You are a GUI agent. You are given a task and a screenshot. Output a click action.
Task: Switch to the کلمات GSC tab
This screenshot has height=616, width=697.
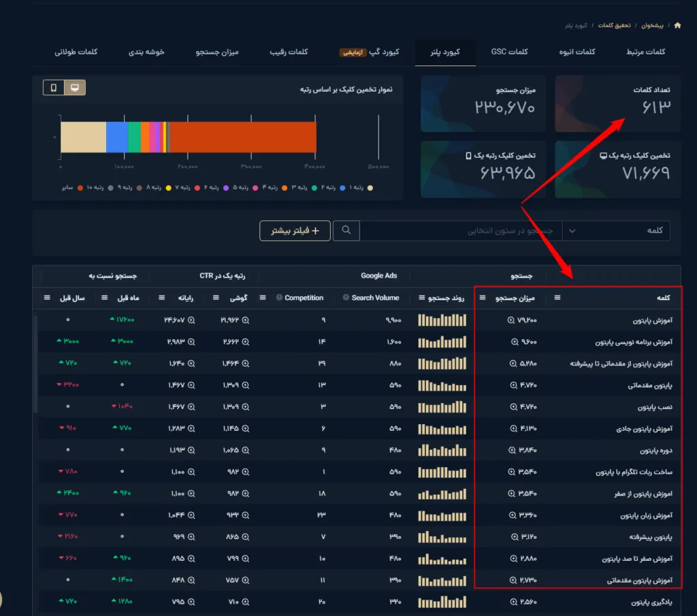pyautogui.click(x=509, y=52)
